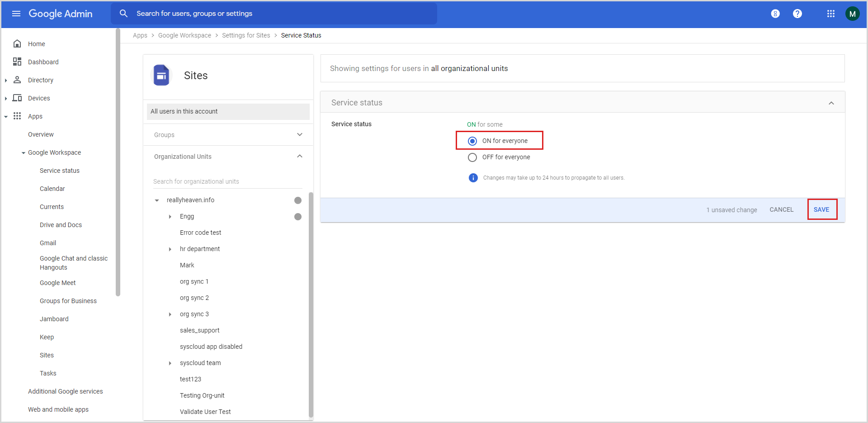Click the Home house icon

[17, 43]
